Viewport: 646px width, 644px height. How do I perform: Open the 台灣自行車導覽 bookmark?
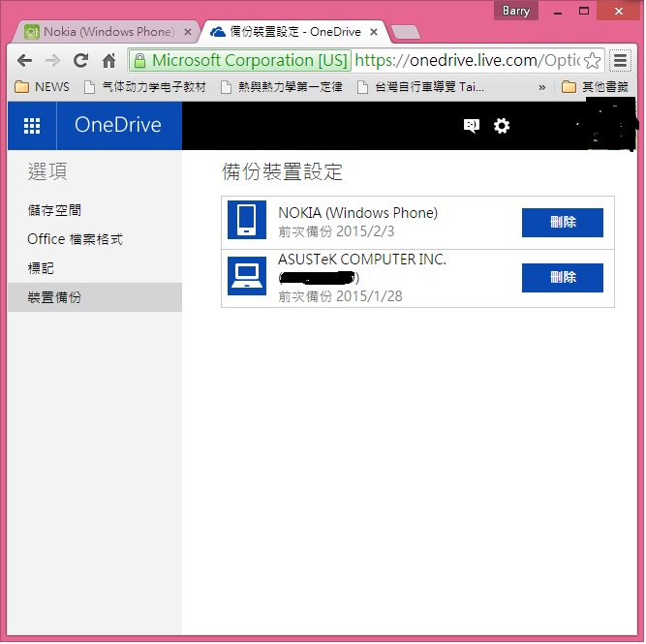point(420,87)
